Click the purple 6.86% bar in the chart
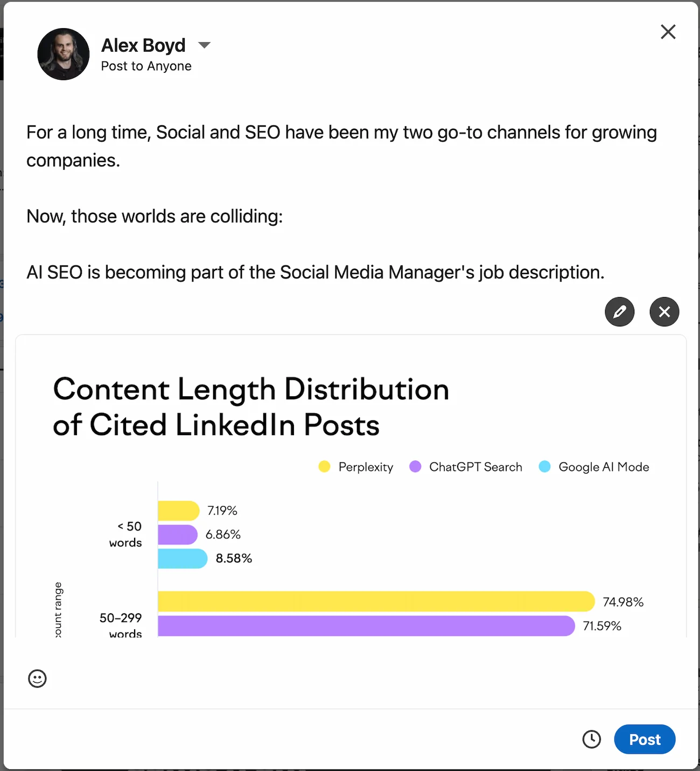Viewport: 700px width, 771px height. [178, 534]
